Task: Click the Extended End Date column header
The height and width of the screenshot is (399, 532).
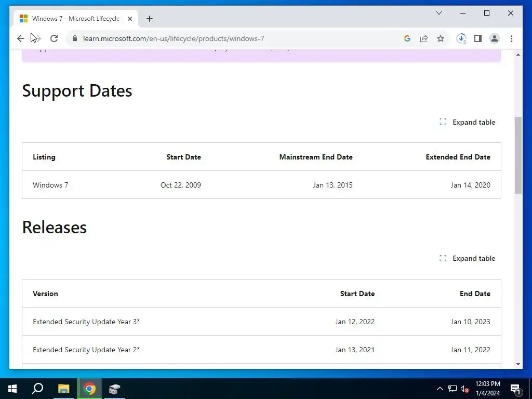Action: point(458,157)
